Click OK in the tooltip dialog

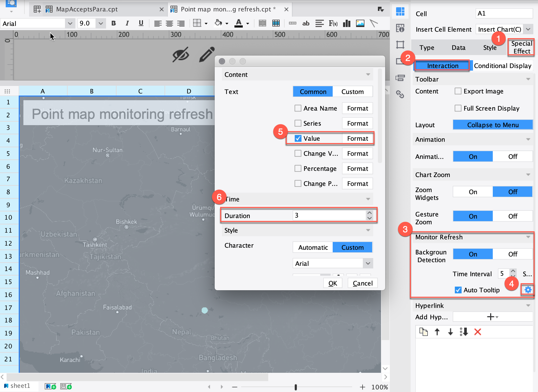click(333, 283)
